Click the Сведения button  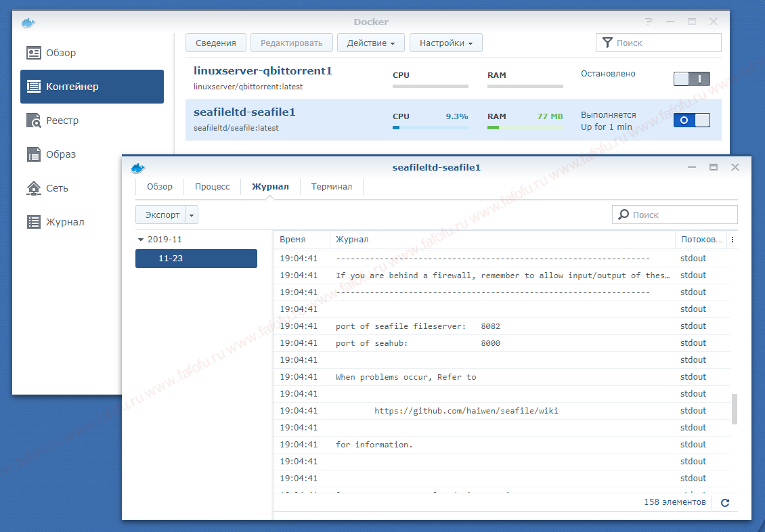216,43
